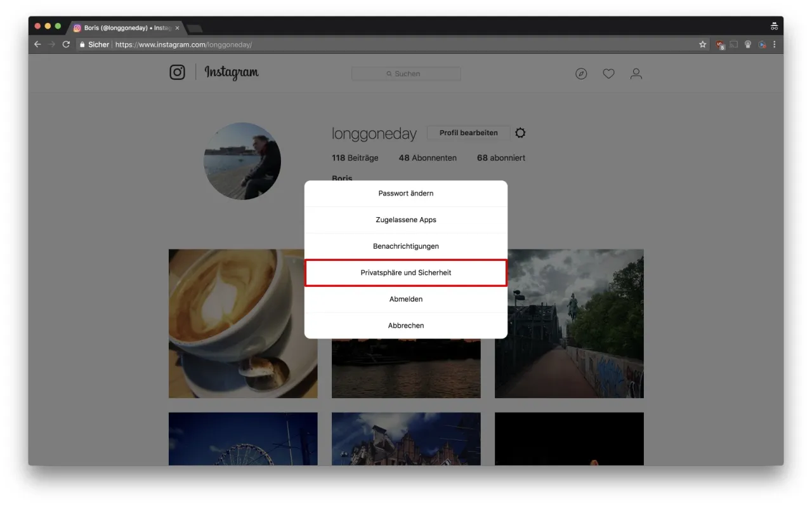Open the Chrome three-dot menu
This screenshot has height=506, width=812.
click(774, 44)
